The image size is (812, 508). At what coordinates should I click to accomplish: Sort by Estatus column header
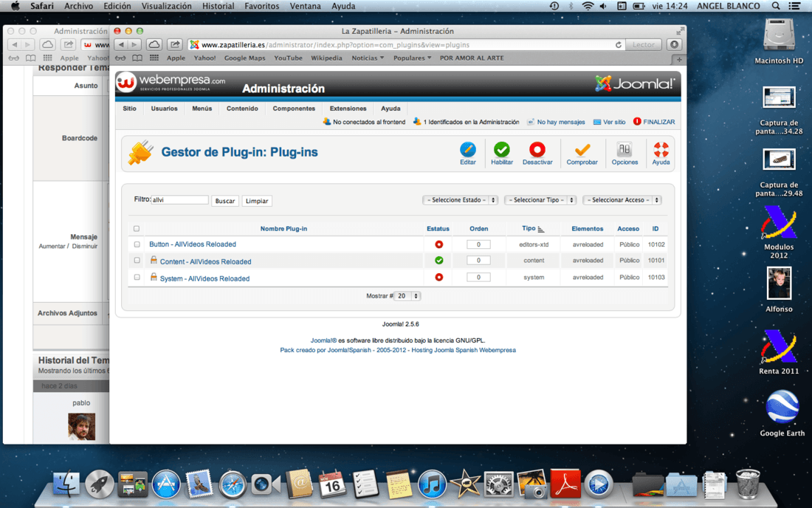438,228
